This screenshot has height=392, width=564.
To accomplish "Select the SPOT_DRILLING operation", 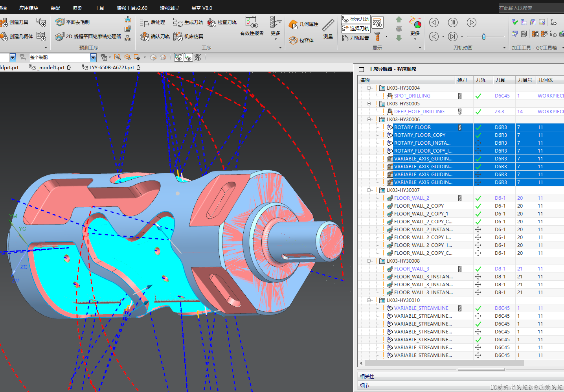I will pos(412,96).
